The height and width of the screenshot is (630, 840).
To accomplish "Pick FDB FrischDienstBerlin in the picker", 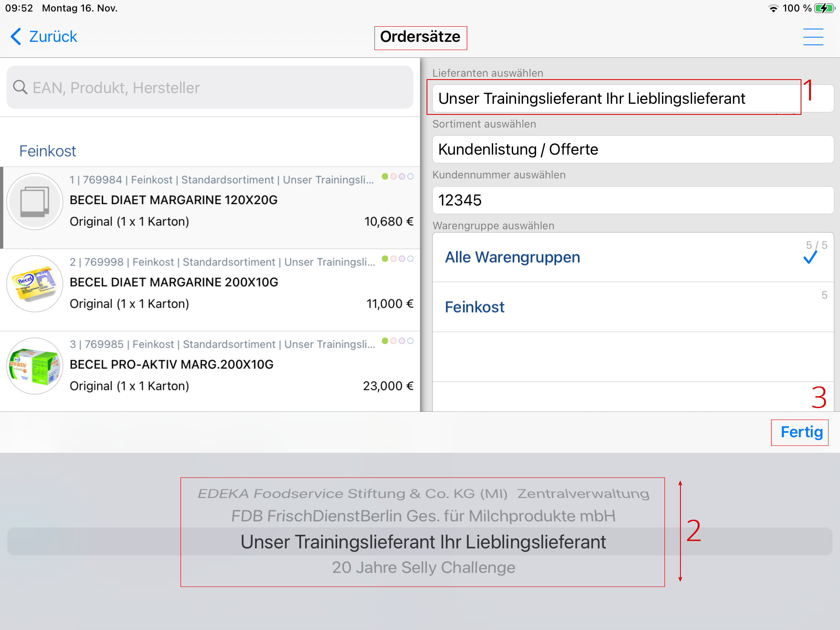I will tap(423, 516).
